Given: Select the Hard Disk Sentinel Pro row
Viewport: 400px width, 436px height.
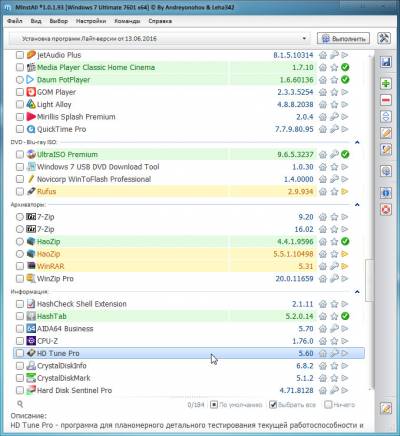Looking at the screenshot, I should click(x=188, y=391).
